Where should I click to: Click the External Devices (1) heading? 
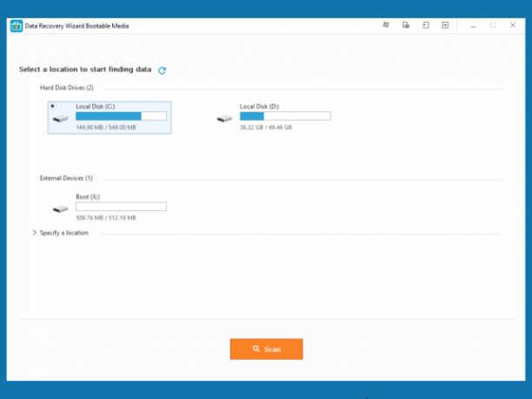click(66, 178)
